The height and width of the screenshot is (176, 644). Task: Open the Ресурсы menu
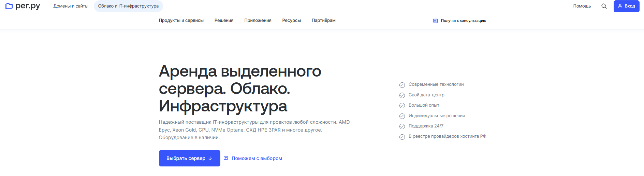292,21
